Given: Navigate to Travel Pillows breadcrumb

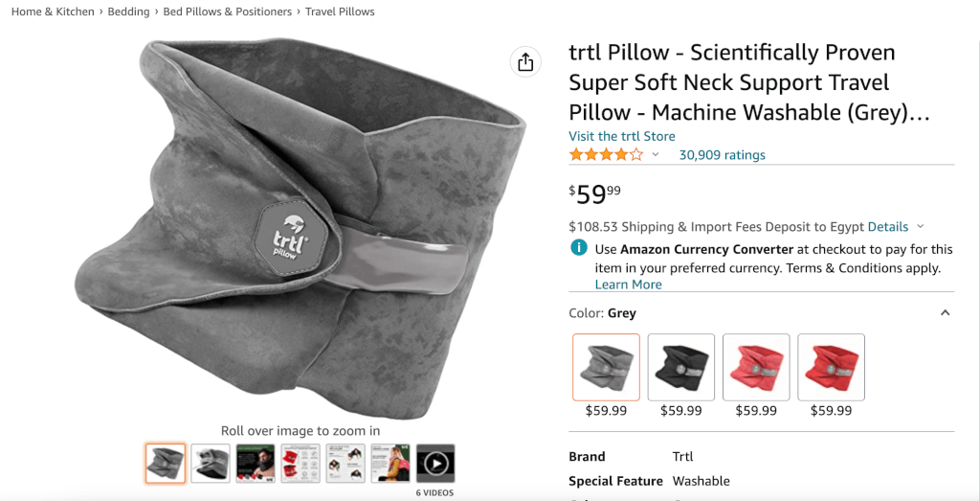Looking at the screenshot, I should coord(340,11).
